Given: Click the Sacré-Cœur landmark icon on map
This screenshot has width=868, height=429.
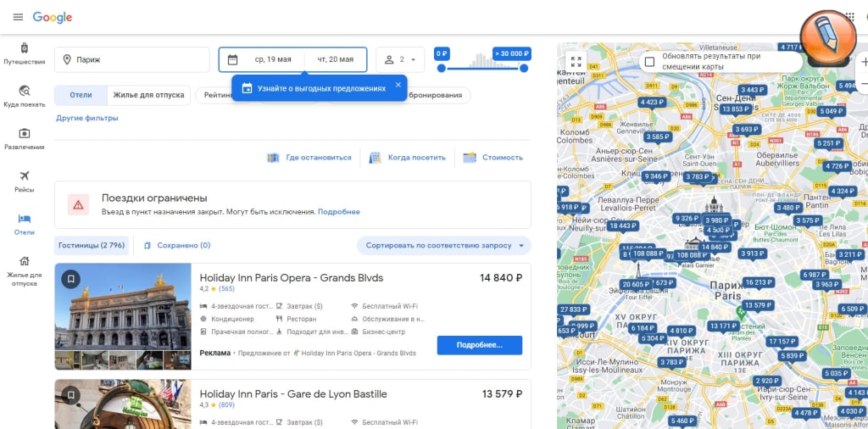Looking at the screenshot, I should 714,205.
